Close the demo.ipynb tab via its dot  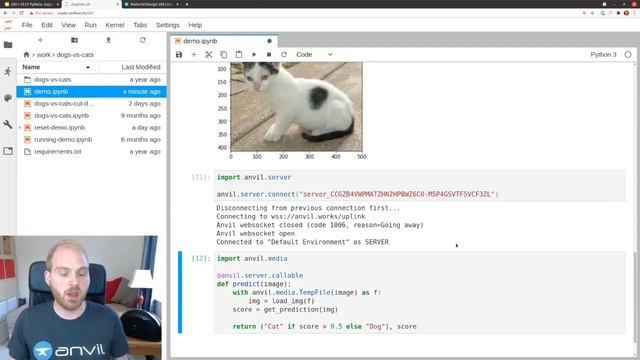tap(269, 41)
